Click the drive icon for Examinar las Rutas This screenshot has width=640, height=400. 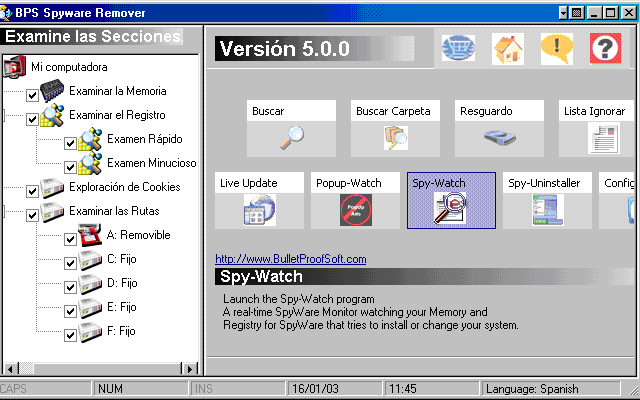tap(52, 211)
